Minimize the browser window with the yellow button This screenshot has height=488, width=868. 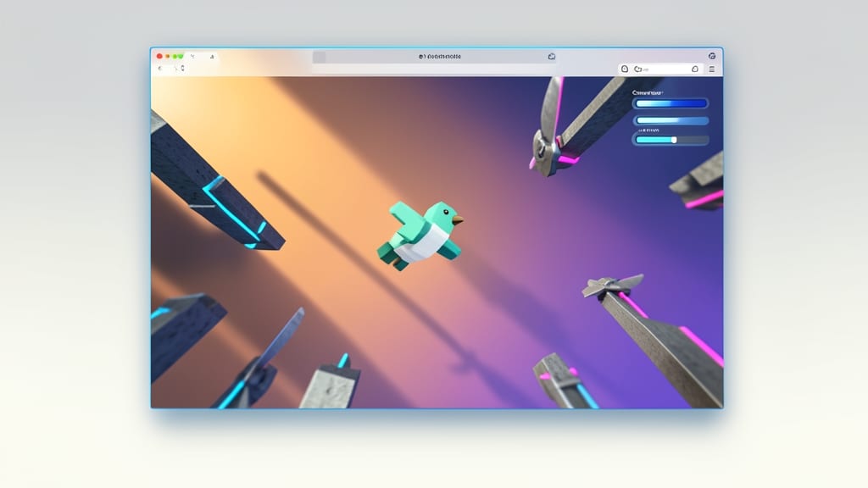(x=168, y=57)
